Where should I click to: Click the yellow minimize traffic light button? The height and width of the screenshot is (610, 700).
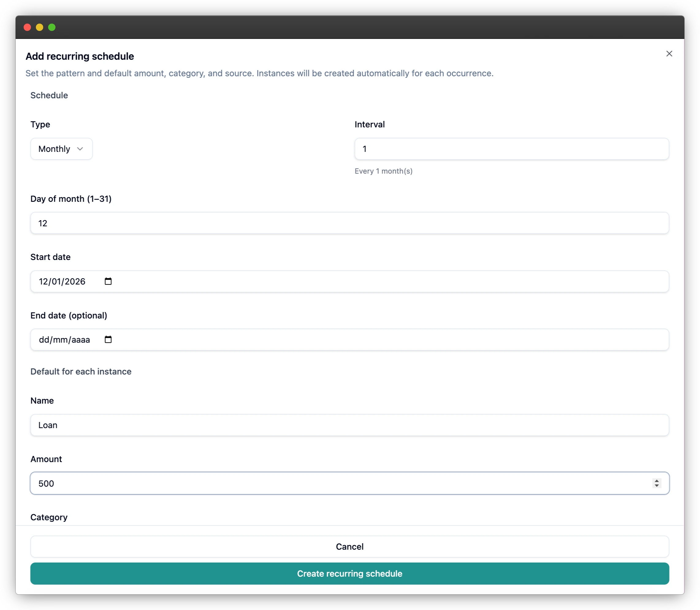(40, 27)
